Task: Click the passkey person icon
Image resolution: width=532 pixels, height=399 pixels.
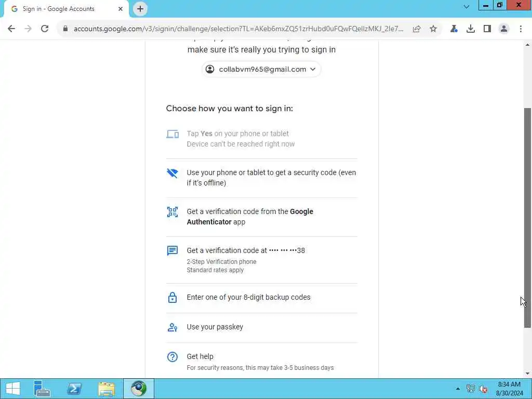Action: tap(172, 327)
